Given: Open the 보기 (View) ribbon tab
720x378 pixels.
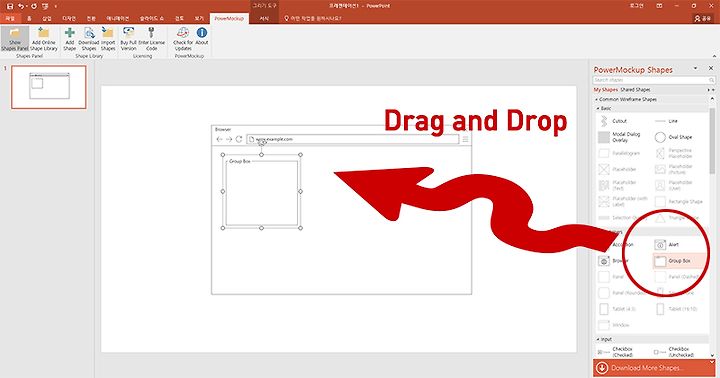Looking at the screenshot, I should pos(199,18).
